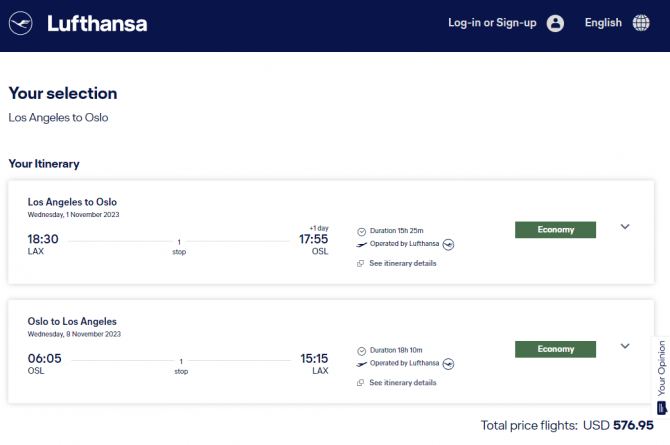Screen dimensions: 670x445
Task: Click the Lufthansa operator logo on the LAX–OSL flight
Action: (x=448, y=245)
